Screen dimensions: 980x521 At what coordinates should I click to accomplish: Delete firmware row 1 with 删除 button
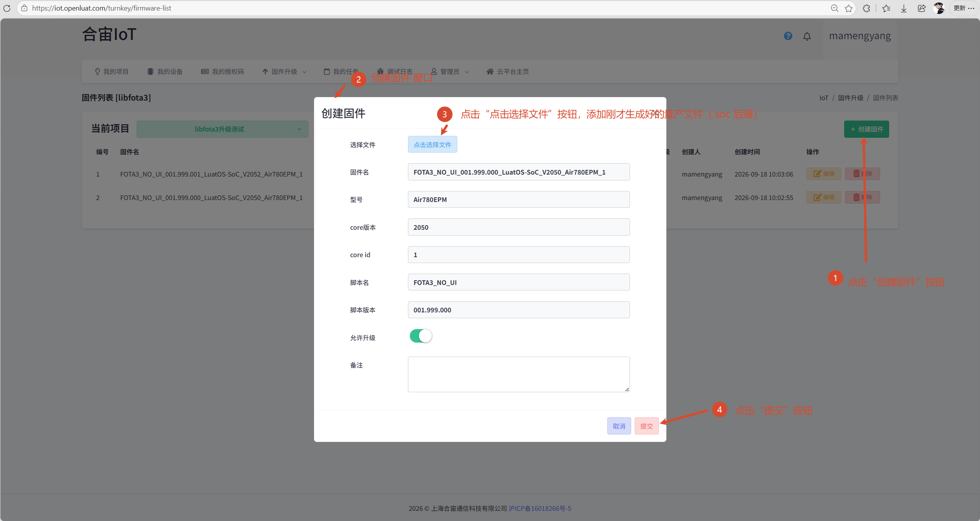(862, 174)
